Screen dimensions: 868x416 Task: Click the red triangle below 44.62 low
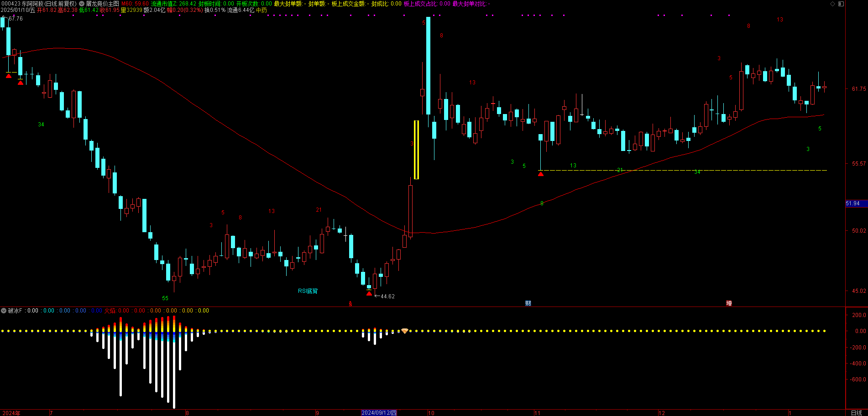coord(369,293)
